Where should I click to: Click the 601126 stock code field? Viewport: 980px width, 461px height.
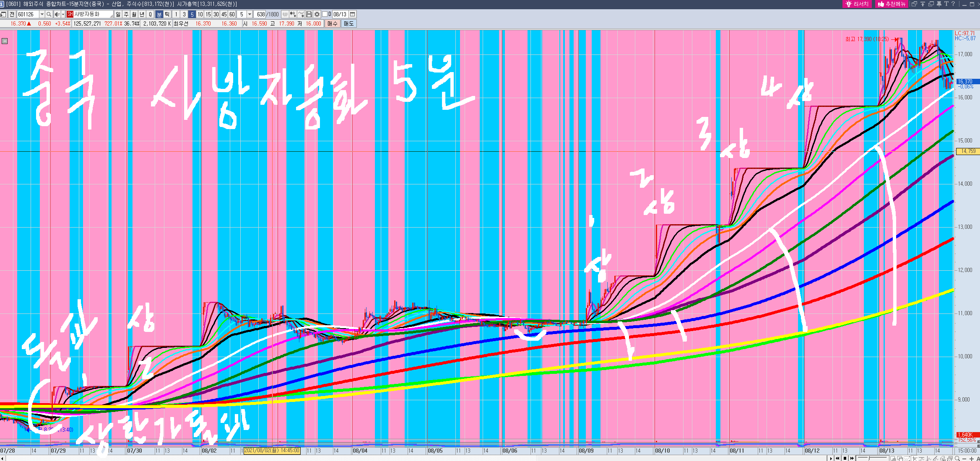pos(28,14)
